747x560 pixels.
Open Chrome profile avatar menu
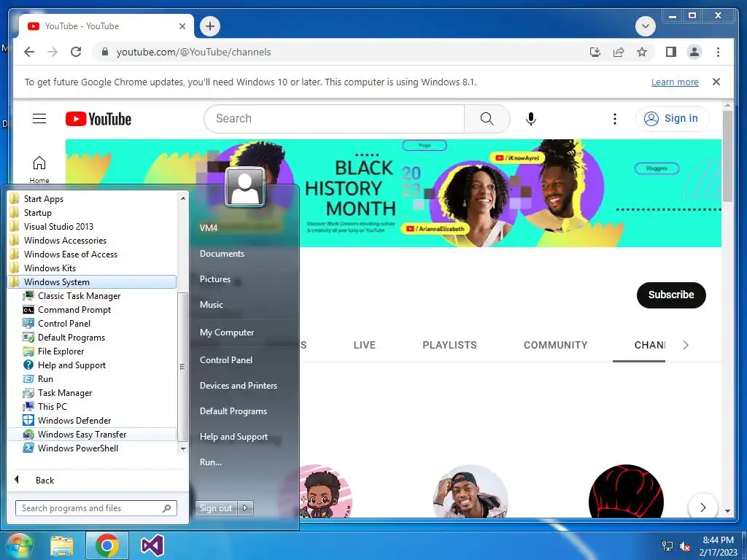pos(694,52)
